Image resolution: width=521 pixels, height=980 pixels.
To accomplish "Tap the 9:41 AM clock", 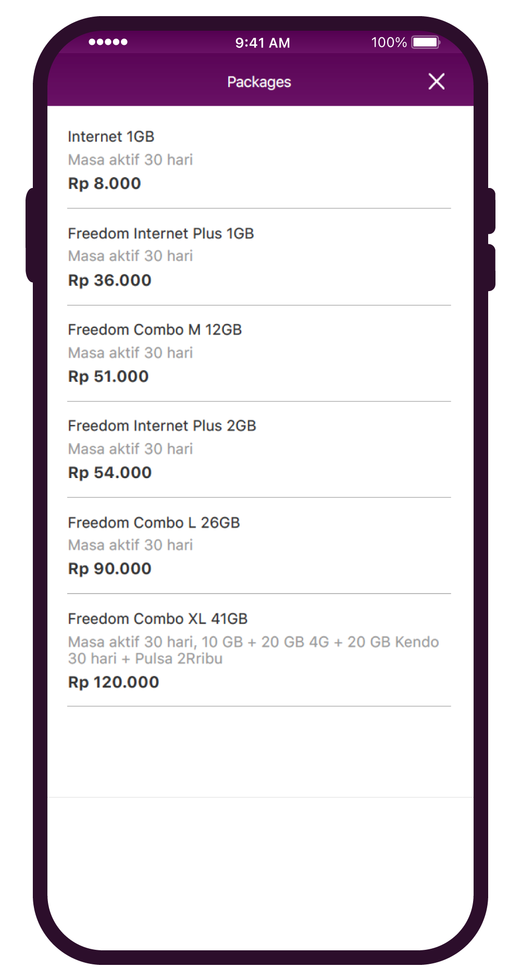I will 262,43.
